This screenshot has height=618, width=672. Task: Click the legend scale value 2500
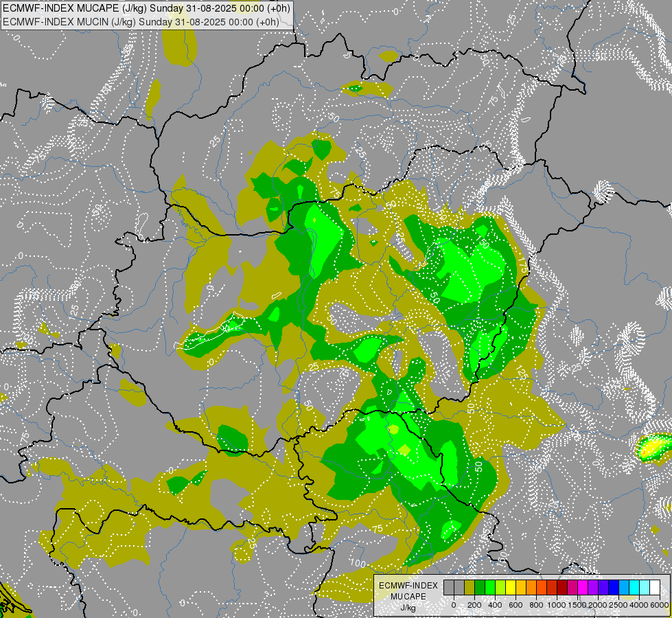(618, 605)
